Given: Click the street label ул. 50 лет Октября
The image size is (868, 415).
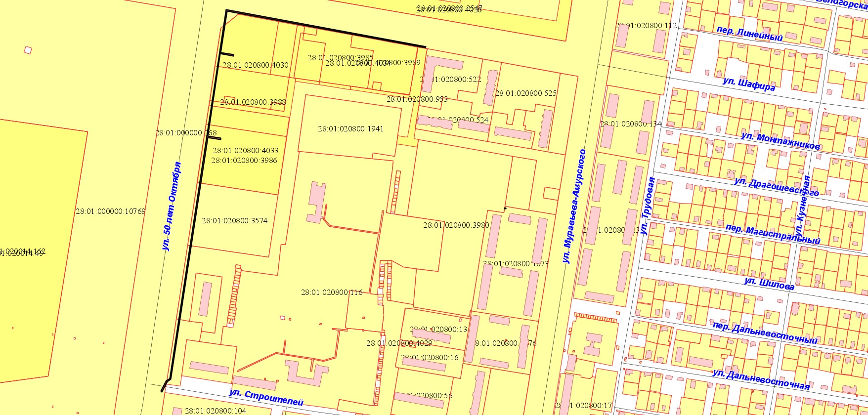Looking at the screenshot, I should pos(172,206).
